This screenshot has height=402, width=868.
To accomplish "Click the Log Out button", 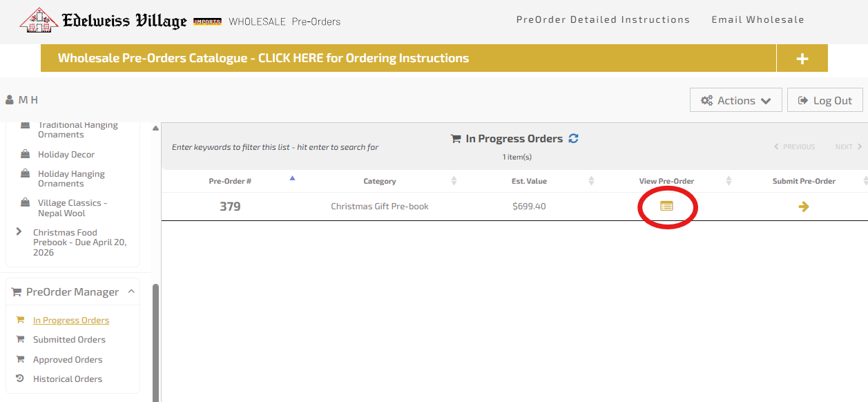I will (x=825, y=100).
